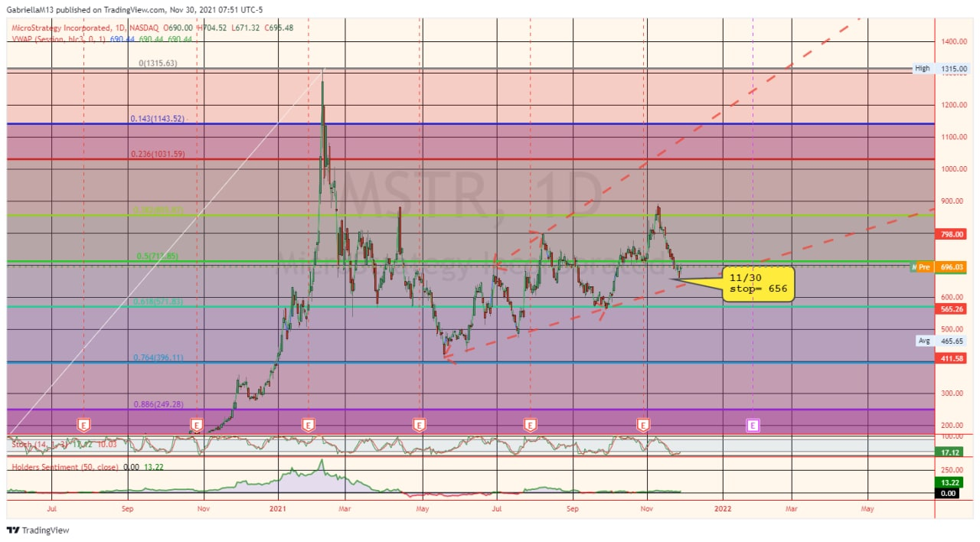Viewport: 980px width, 542px height.
Task: Click the 1200.00 price scale label
Action: click(x=953, y=105)
